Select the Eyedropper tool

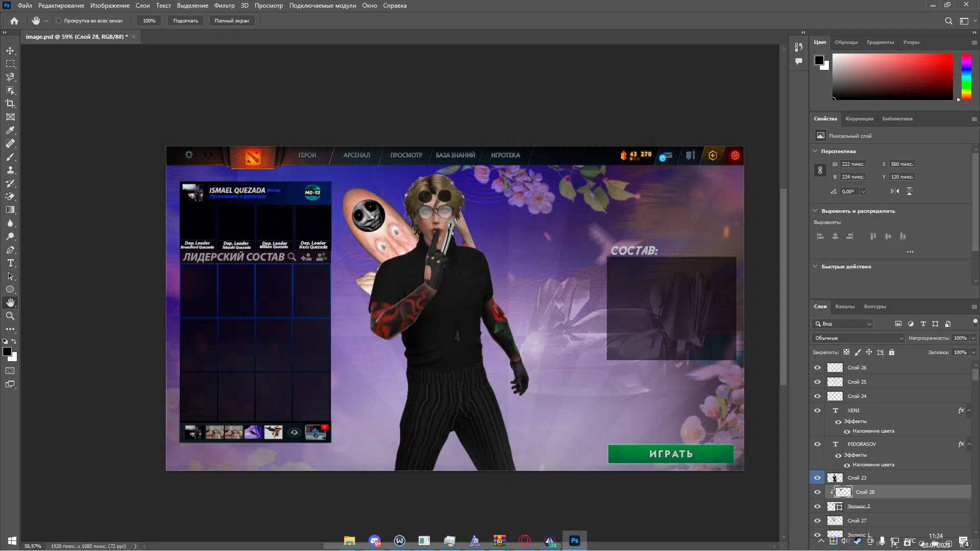pyautogui.click(x=10, y=131)
